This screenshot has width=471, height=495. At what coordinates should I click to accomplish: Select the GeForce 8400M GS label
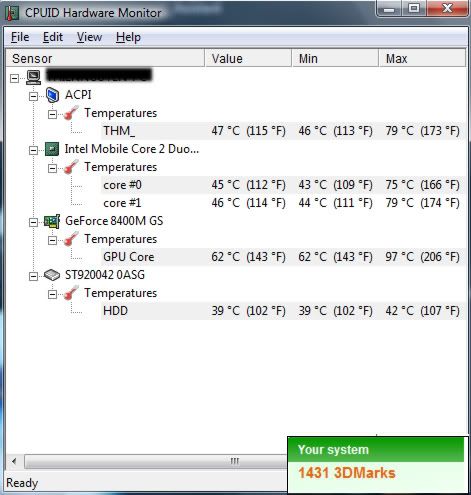click(x=114, y=221)
